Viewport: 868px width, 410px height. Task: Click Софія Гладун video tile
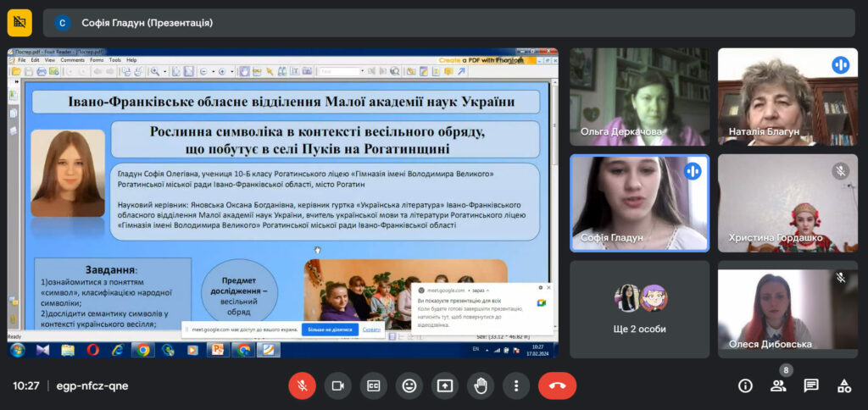pos(639,202)
